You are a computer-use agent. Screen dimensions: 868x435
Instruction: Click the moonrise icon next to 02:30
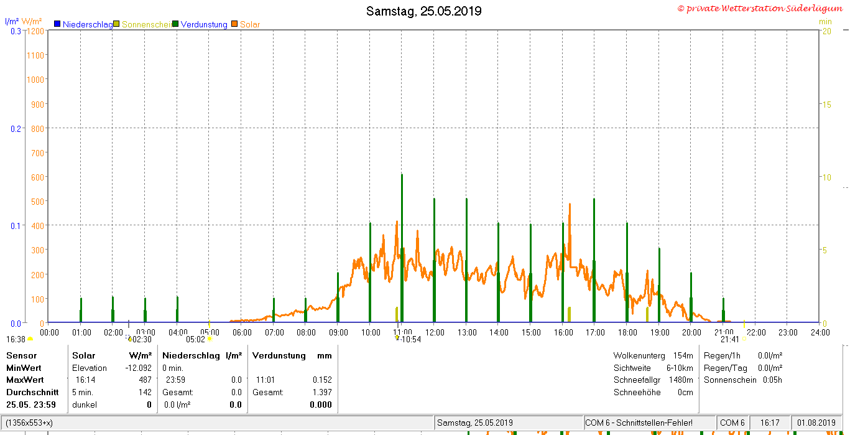point(129,338)
